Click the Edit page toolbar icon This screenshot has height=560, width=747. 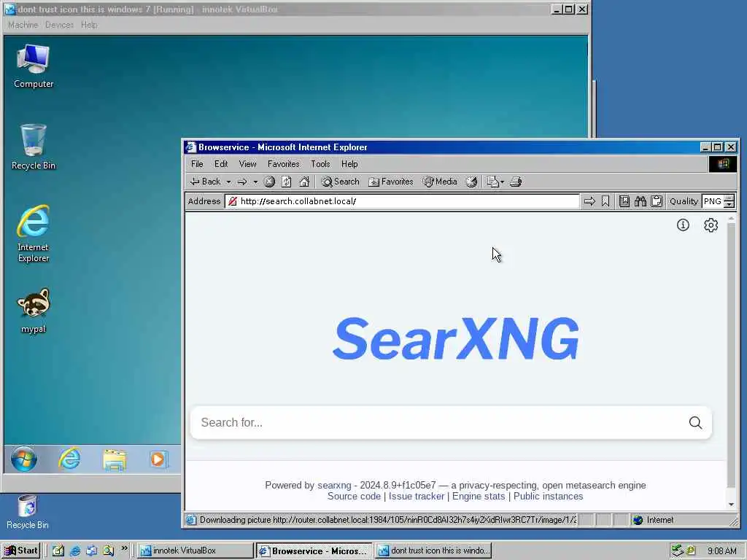492,182
